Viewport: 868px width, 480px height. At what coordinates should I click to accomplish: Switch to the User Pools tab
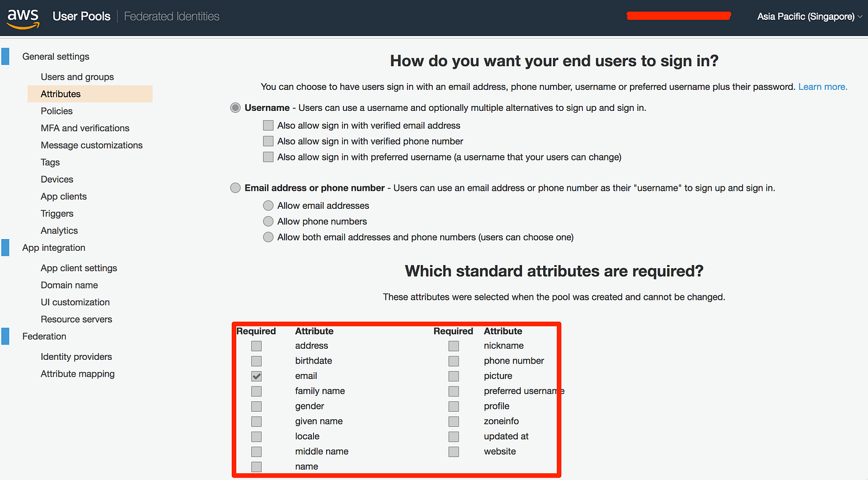tap(81, 16)
